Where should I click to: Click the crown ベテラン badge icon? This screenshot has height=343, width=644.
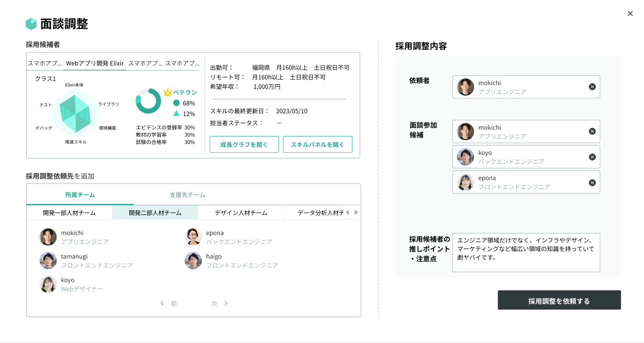pyautogui.click(x=168, y=92)
